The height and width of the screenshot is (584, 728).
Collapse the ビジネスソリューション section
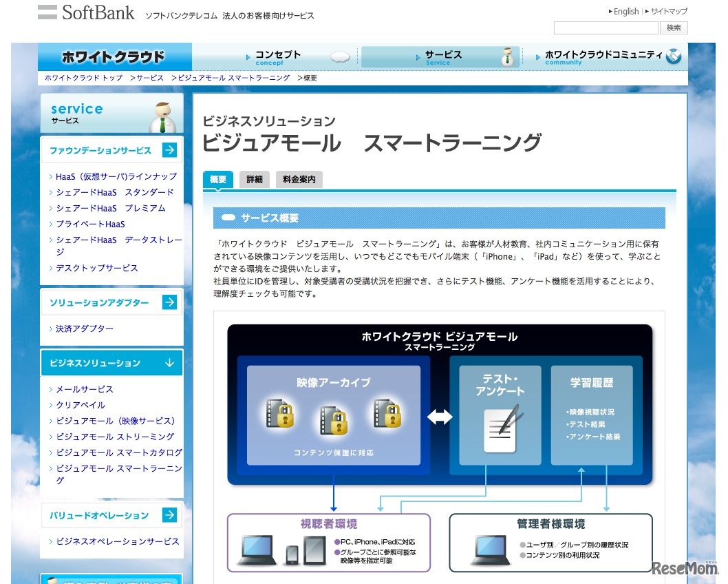click(x=169, y=363)
